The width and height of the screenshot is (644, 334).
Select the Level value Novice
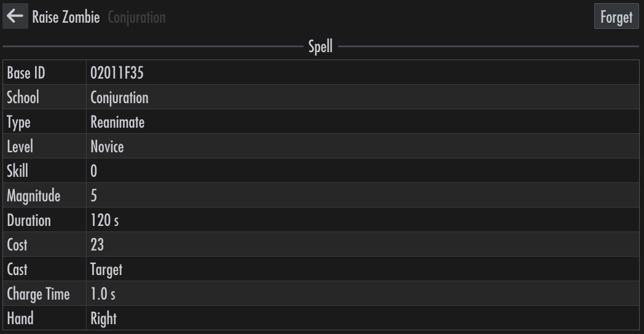pos(107,147)
